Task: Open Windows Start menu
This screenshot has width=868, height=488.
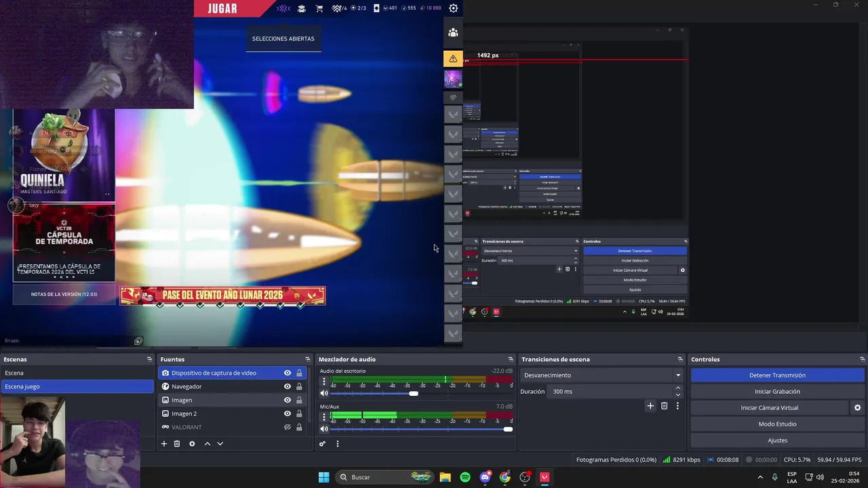Action: pyautogui.click(x=323, y=477)
